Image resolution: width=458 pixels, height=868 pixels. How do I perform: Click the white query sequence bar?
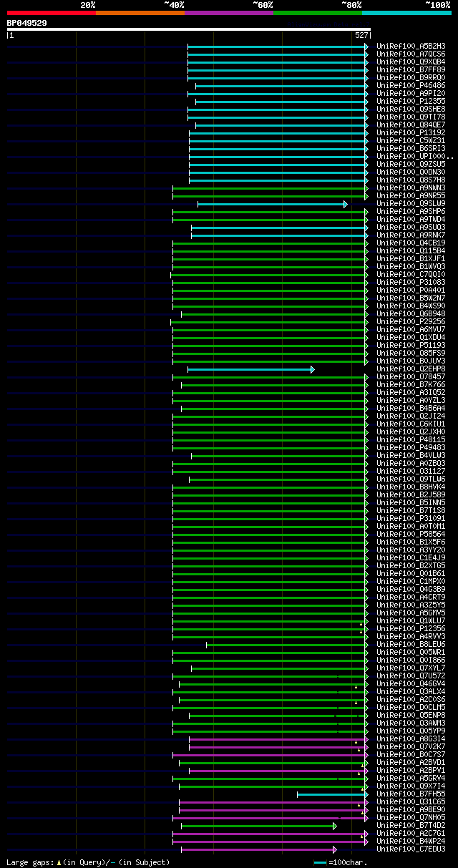pos(189,29)
